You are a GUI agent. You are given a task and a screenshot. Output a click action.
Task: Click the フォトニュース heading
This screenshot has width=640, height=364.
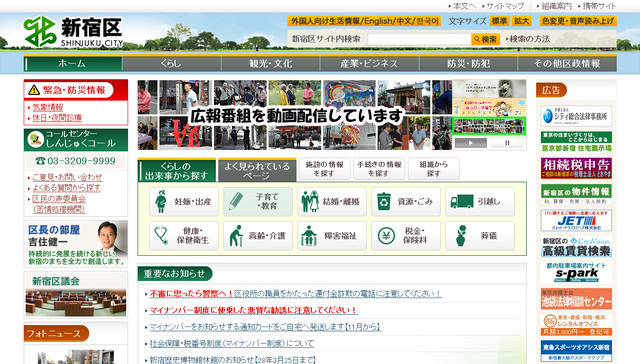click(56, 333)
